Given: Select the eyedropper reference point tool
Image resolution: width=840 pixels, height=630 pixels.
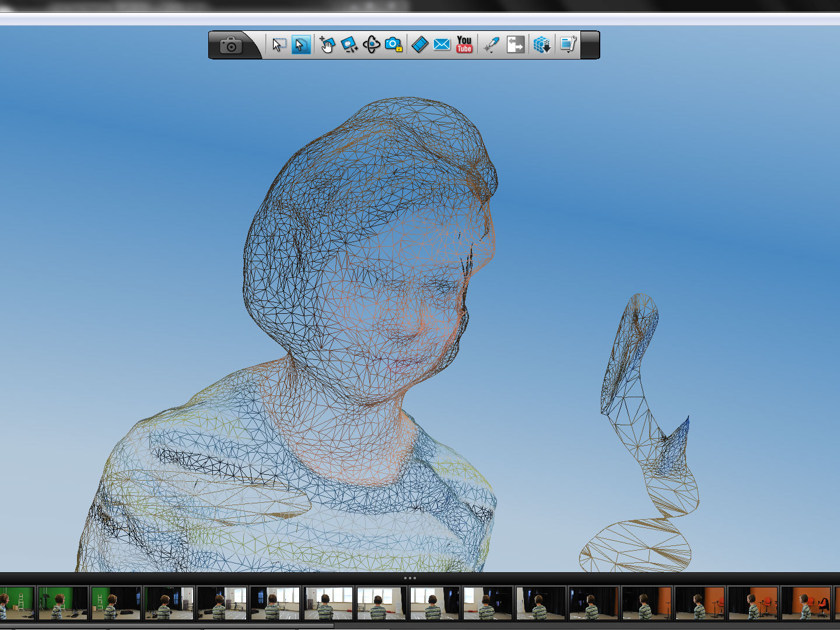Looking at the screenshot, I should (492, 45).
